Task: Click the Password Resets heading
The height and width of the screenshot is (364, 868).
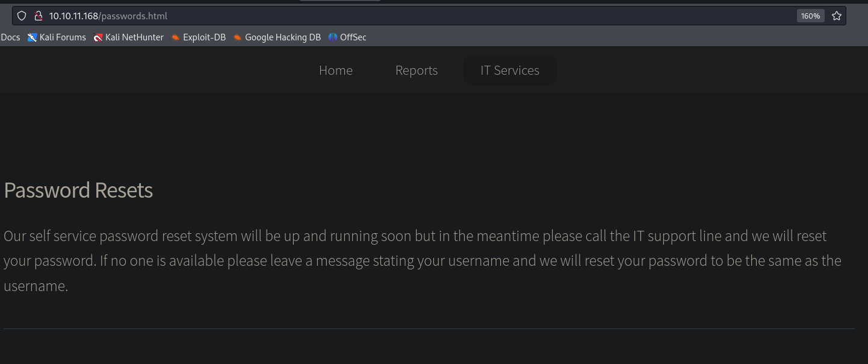Action: (x=78, y=190)
